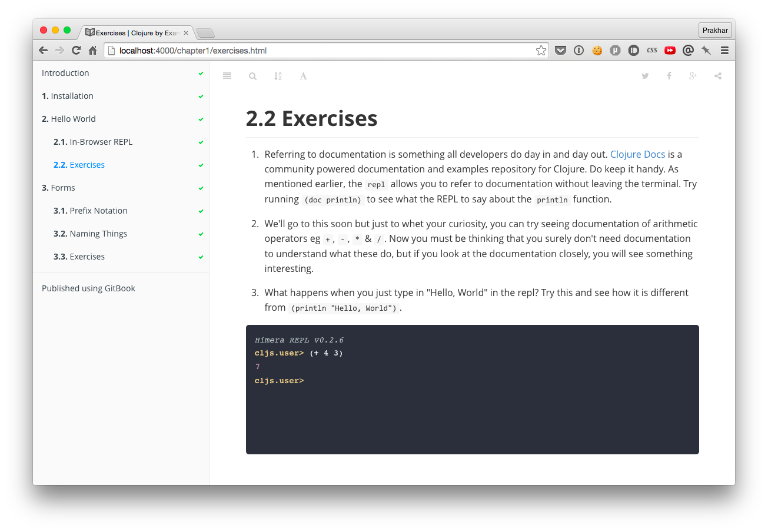This screenshot has width=768, height=532.
Task: Open the GitBook search magnifier icon
Action: point(252,76)
